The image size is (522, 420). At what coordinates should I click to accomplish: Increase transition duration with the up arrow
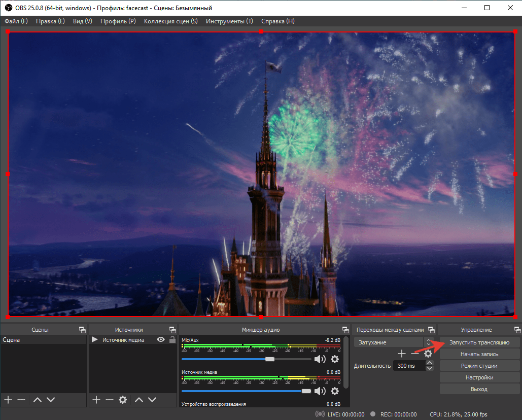click(x=430, y=363)
